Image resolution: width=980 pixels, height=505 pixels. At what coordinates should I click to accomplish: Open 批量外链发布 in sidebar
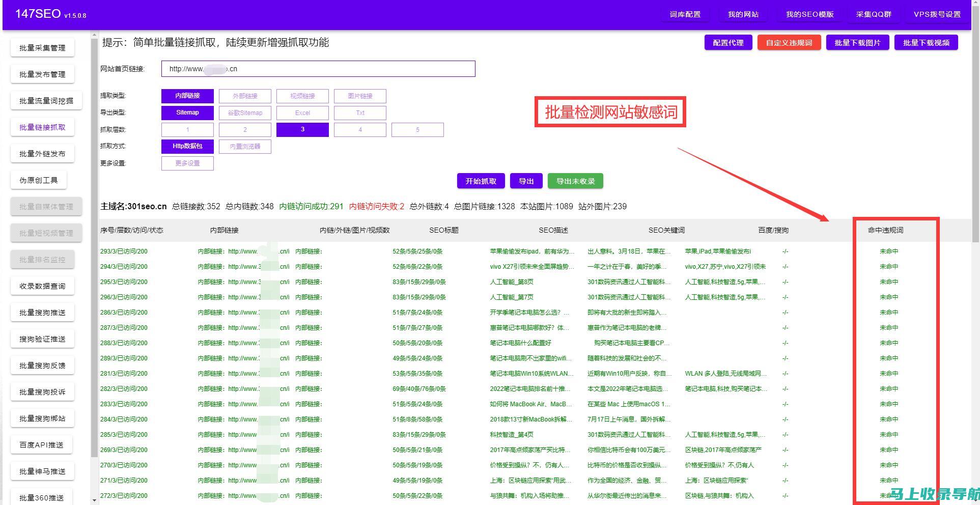click(x=42, y=154)
